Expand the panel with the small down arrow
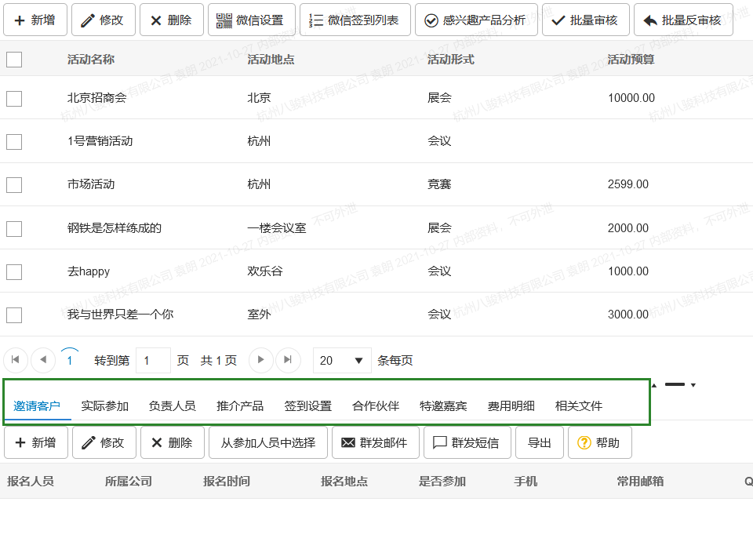 tap(693, 386)
